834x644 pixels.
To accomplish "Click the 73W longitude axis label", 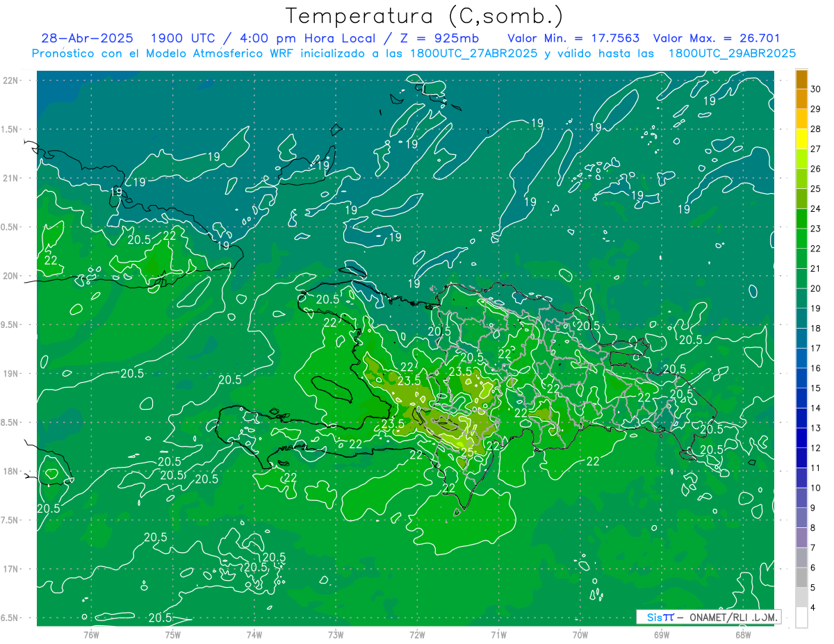I will [336, 634].
